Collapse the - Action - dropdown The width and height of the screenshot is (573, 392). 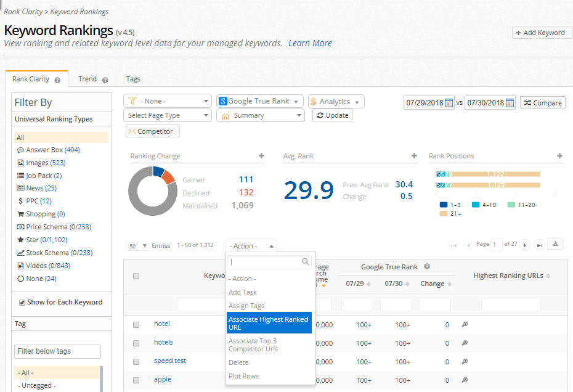point(251,246)
